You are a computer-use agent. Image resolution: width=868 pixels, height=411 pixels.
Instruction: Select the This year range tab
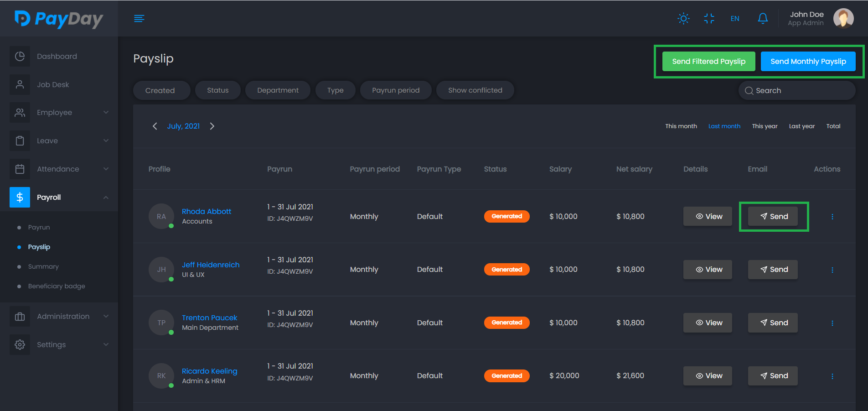[765, 126]
